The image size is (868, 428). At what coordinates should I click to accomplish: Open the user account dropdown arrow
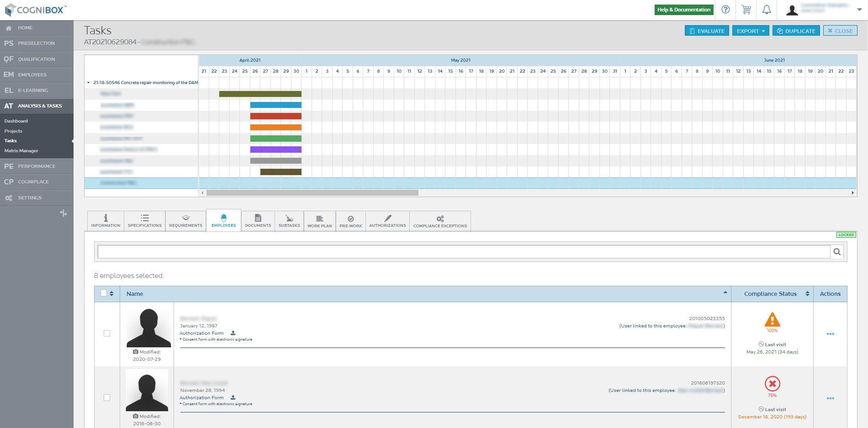859,10
